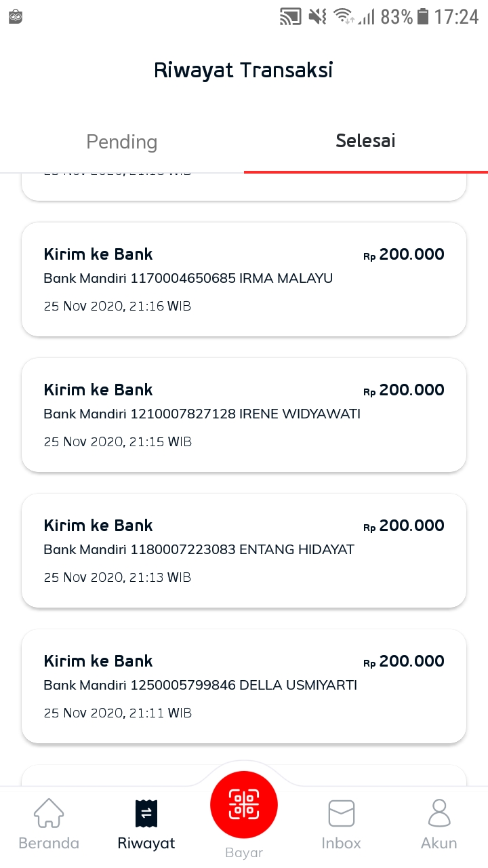Tap the 25 Nov 2020, 21:11 WIB timestamp
This screenshot has width=488, height=868.
coord(118,713)
